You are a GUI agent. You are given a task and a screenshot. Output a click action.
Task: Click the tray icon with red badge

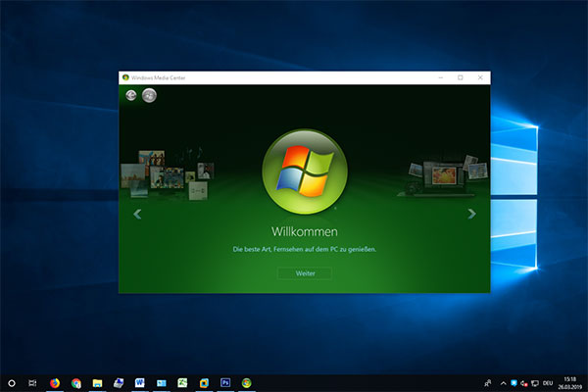tap(524, 383)
